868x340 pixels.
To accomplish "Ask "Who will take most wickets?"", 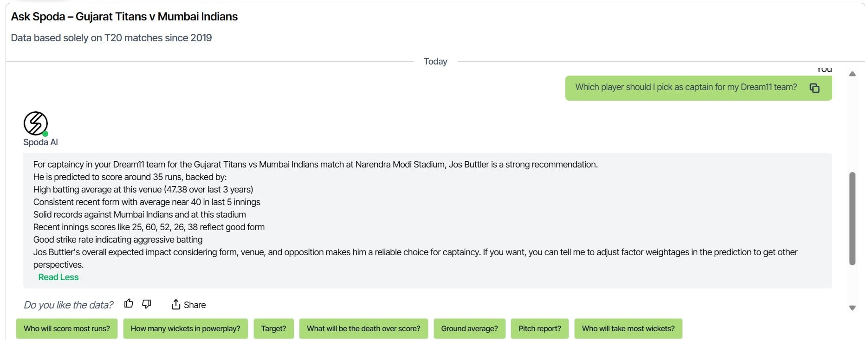I will point(628,328).
